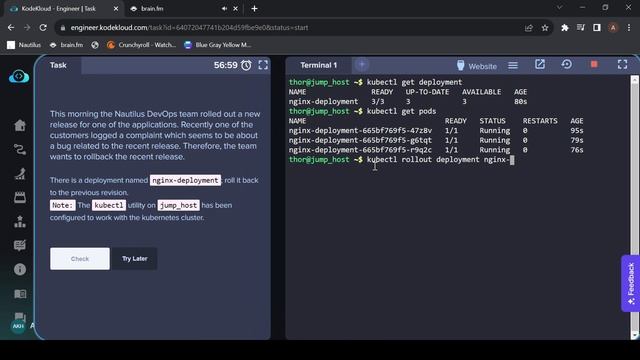Open the home icon in sidebar
Image resolution: width=640 pixels, height=360 pixels.
[x=20, y=125]
